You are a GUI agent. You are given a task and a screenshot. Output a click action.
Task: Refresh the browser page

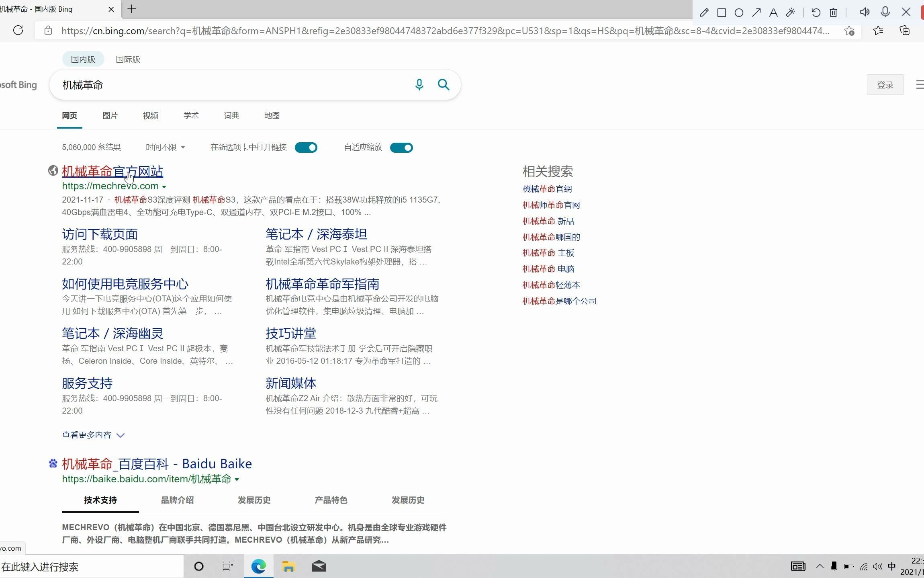[x=18, y=30]
